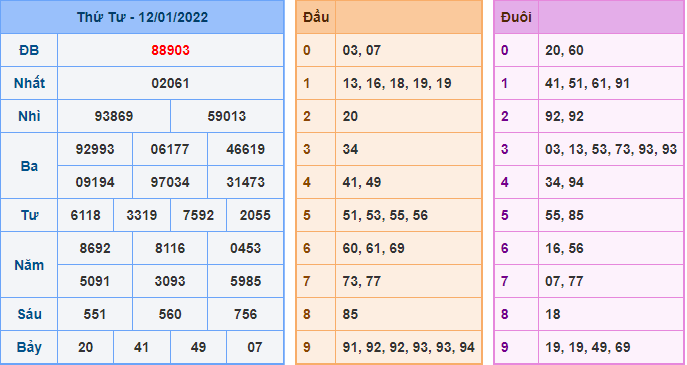Click the "Ba" prize row label

point(29,166)
